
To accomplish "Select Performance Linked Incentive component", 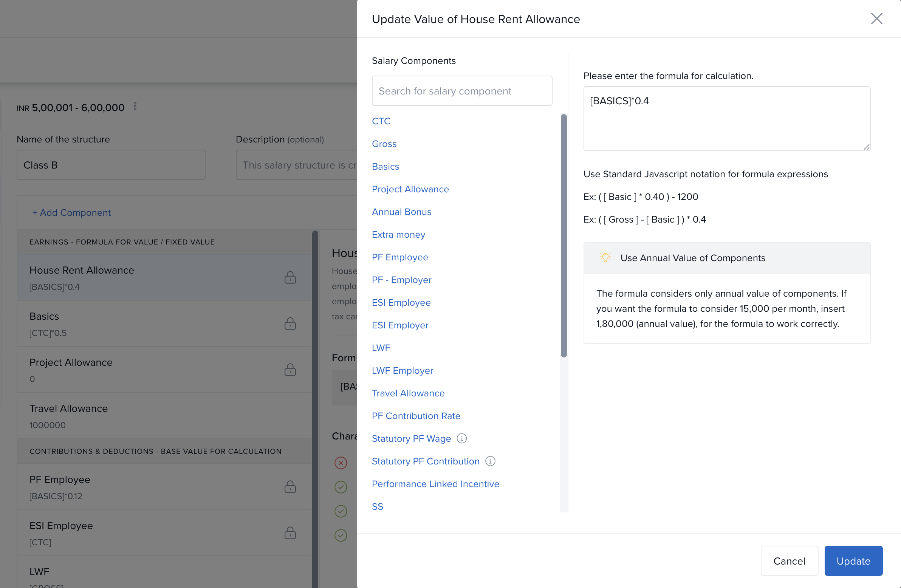I will pyautogui.click(x=435, y=484).
